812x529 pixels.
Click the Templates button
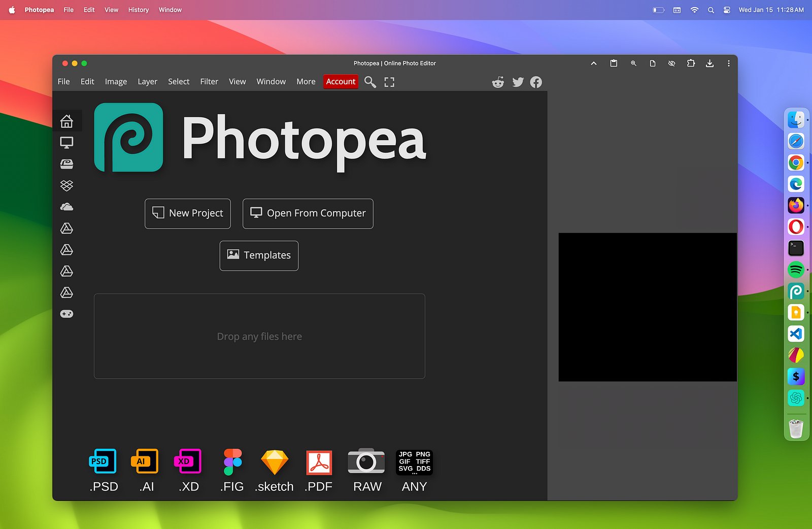tap(259, 256)
